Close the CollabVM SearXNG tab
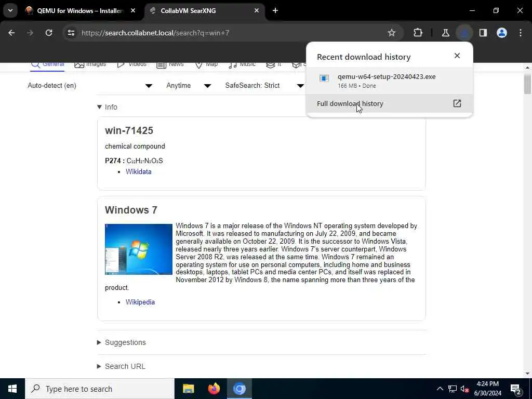This screenshot has height=399, width=532. click(x=257, y=11)
